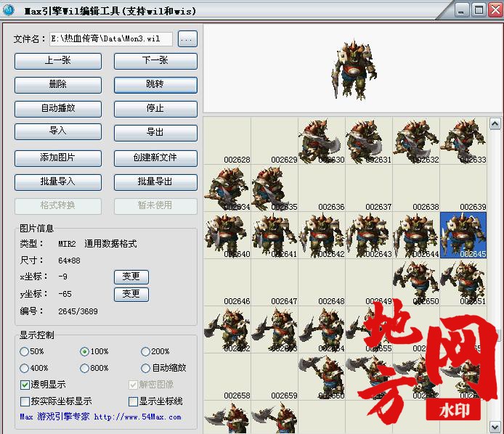
Task: Select sprite thumbnail 002634
Action: [227, 188]
